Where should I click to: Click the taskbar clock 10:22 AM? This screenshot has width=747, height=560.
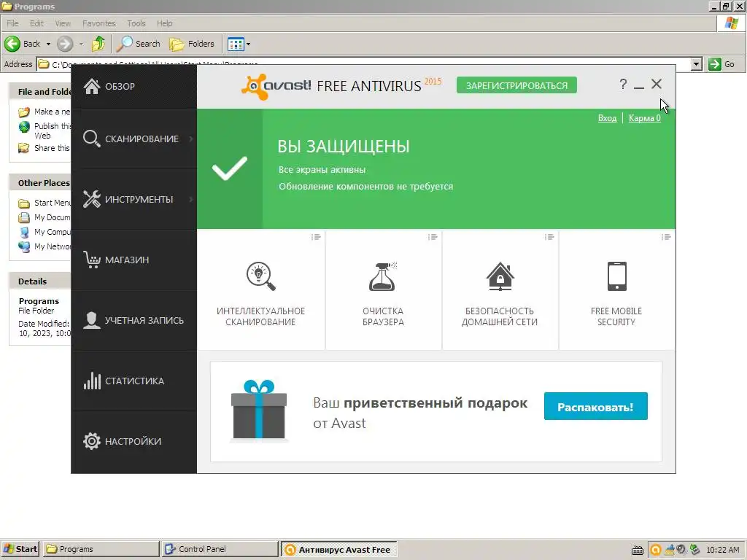point(723,550)
